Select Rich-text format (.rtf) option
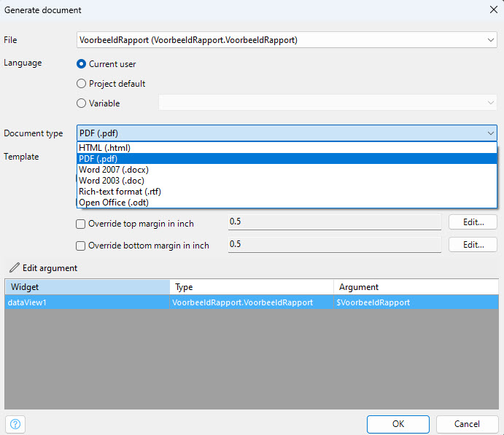Screen dimensions: 504x435 [120, 192]
